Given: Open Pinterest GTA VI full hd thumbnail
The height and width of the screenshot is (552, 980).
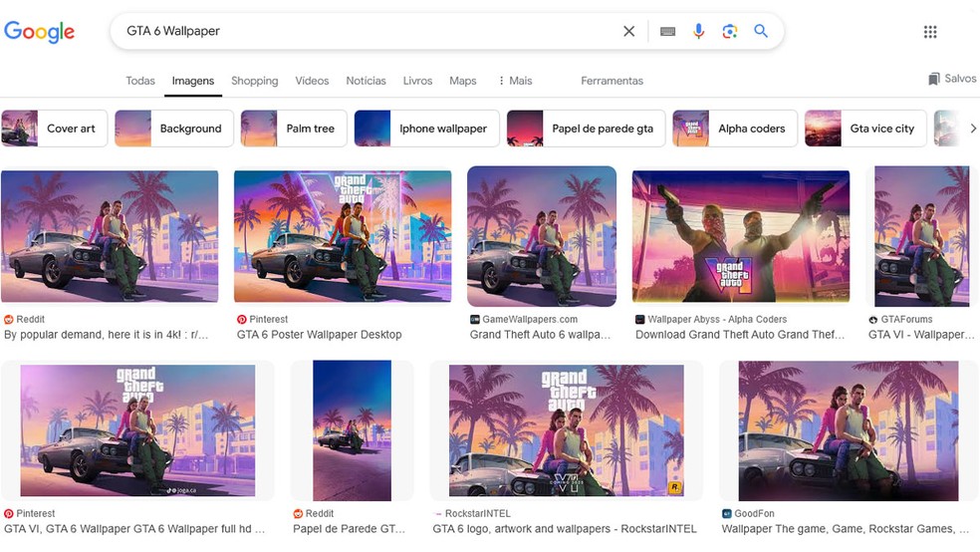Looking at the screenshot, I should [x=137, y=430].
